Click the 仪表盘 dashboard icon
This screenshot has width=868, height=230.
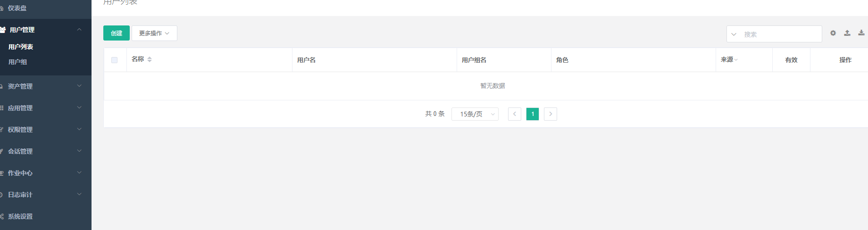[x=2, y=8]
